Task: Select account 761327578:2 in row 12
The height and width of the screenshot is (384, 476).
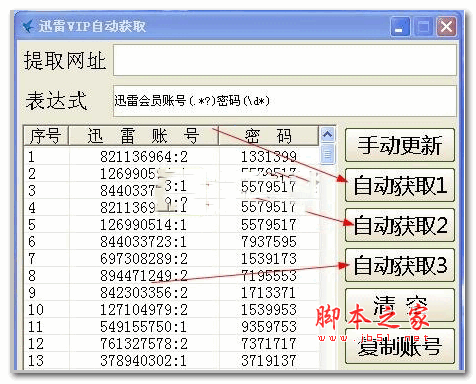Action: pyautogui.click(x=144, y=344)
